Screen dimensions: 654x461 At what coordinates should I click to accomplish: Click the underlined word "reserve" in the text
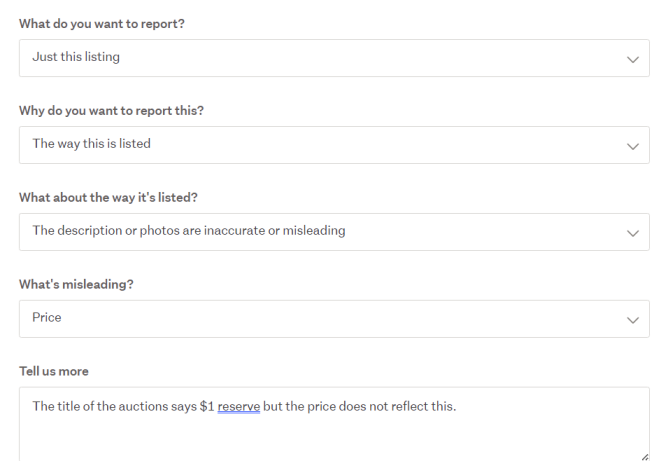click(x=239, y=406)
